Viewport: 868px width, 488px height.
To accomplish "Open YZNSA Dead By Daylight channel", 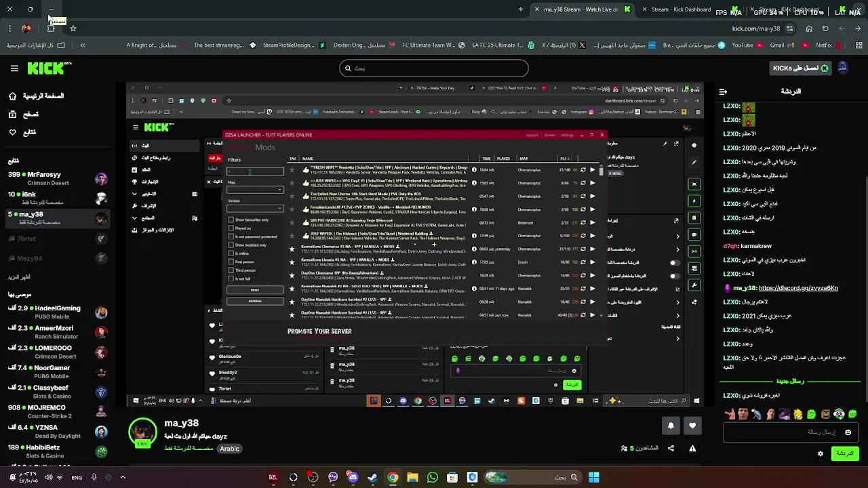I will pyautogui.click(x=58, y=432).
